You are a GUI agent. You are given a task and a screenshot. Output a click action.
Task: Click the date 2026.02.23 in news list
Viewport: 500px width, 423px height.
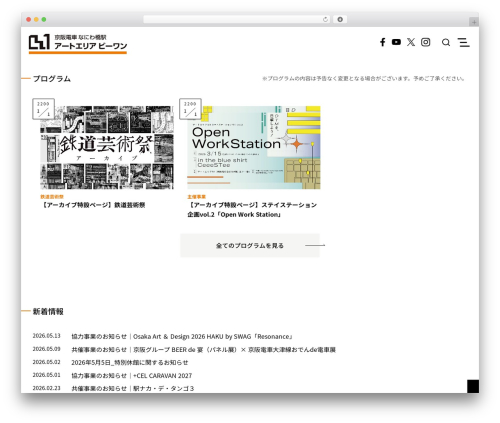(46, 388)
